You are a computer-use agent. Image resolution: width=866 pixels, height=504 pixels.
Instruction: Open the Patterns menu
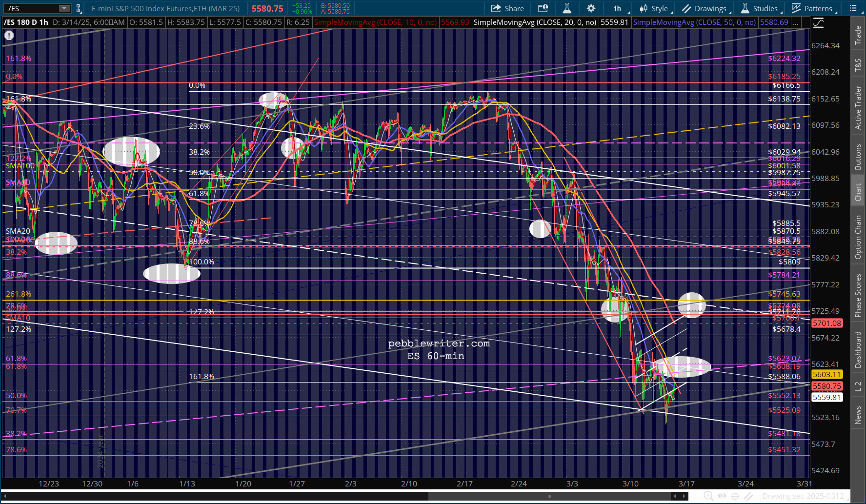(x=813, y=8)
